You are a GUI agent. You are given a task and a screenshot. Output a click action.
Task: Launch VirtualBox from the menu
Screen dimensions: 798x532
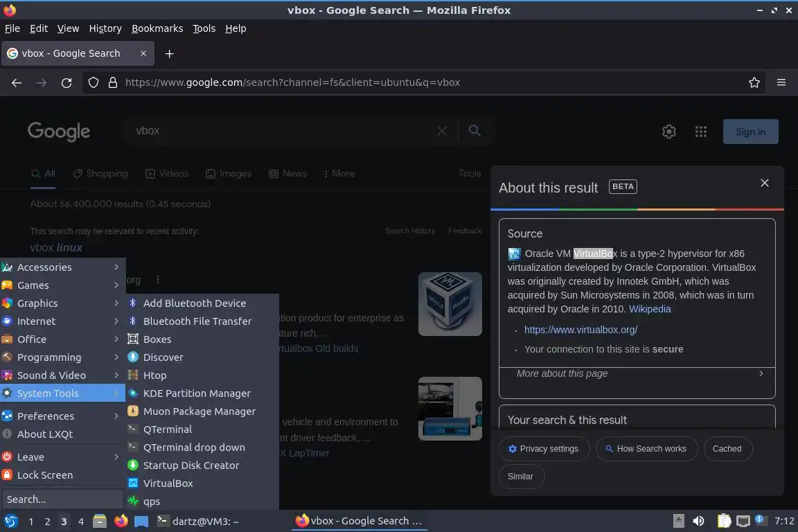point(202,483)
